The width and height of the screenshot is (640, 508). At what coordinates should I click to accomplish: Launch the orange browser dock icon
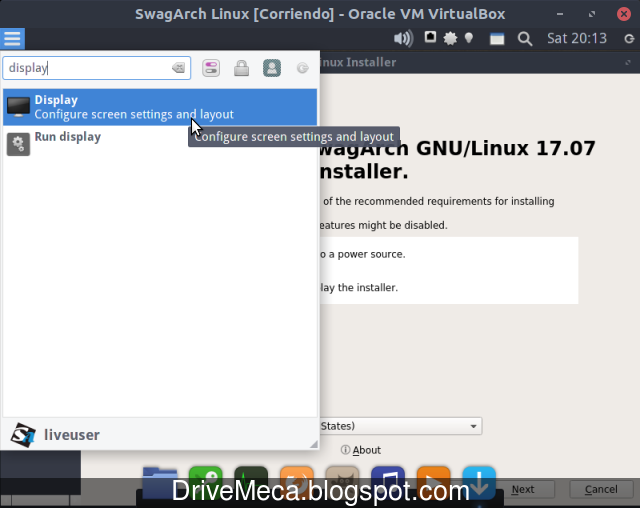[297, 483]
